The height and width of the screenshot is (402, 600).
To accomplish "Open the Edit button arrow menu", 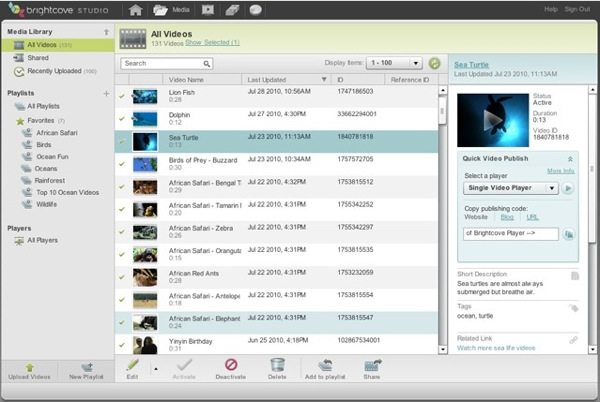I will click(x=156, y=369).
